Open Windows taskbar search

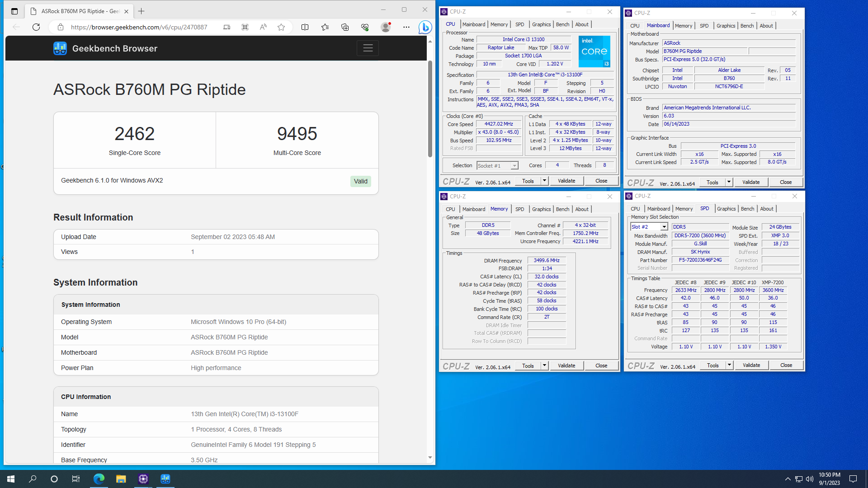click(33, 479)
